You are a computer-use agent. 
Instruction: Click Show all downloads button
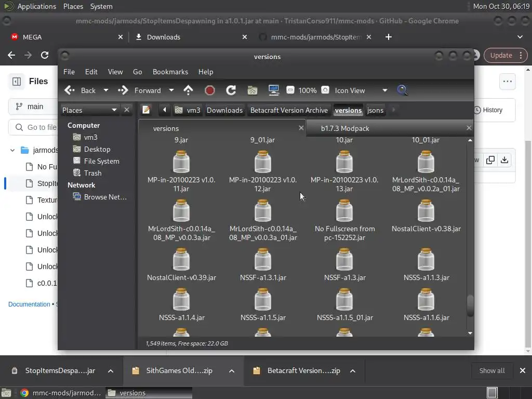(491, 371)
